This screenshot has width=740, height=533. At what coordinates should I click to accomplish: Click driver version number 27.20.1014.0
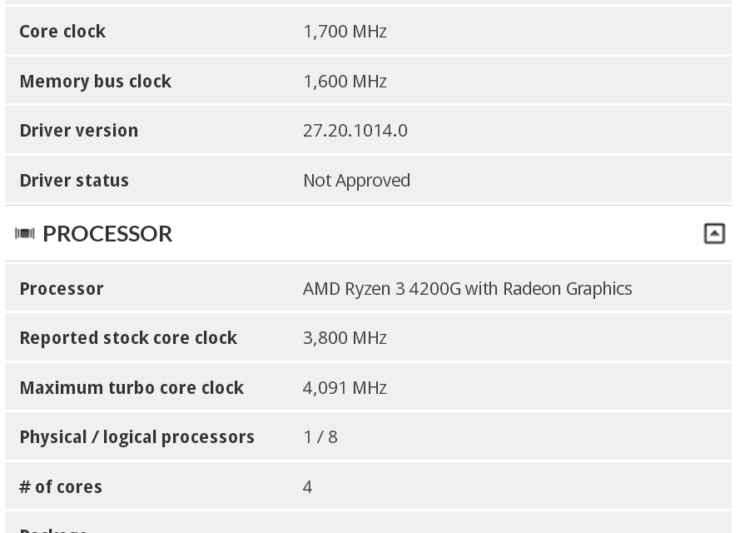(x=355, y=131)
